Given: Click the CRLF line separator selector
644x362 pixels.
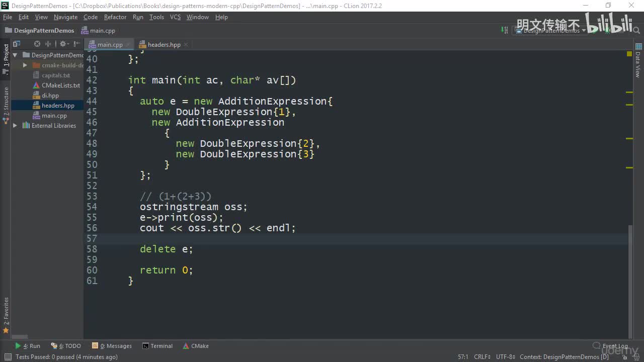Looking at the screenshot, I should click(x=481, y=357).
